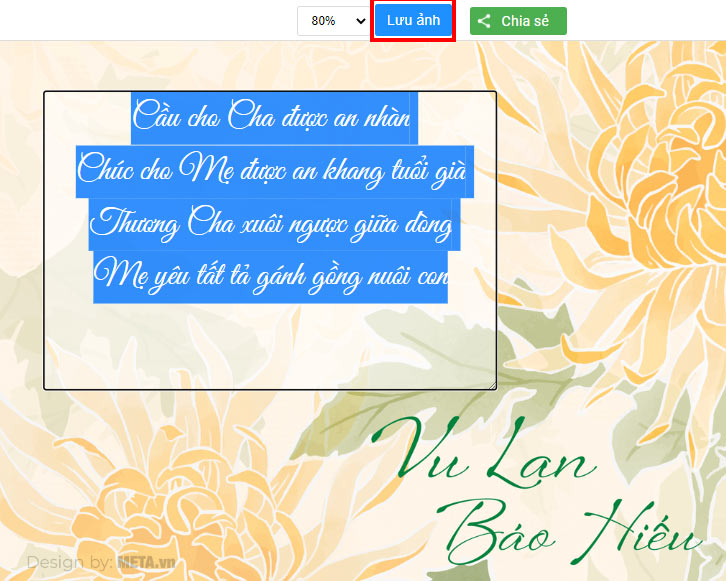Click the line 'Mẹ yêu tất tả gánh gồng nuôi con'

coord(272,274)
